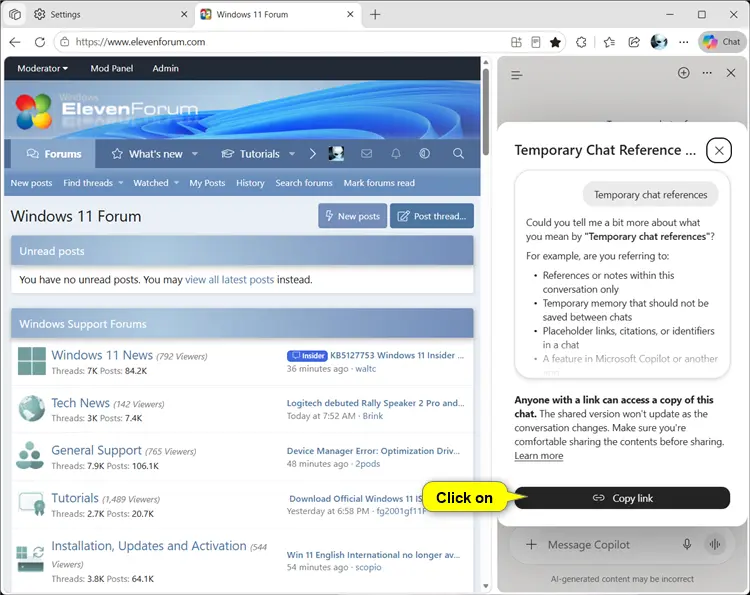Image resolution: width=750 pixels, height=595 pixels.
Task: Close the Copilot sidebar pane
Action: [731, 73]
